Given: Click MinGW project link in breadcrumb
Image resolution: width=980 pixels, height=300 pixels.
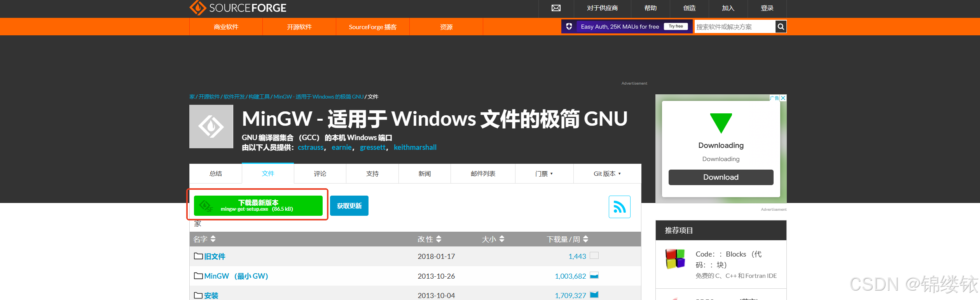Looking at the screenshot, I should [318, 97].
